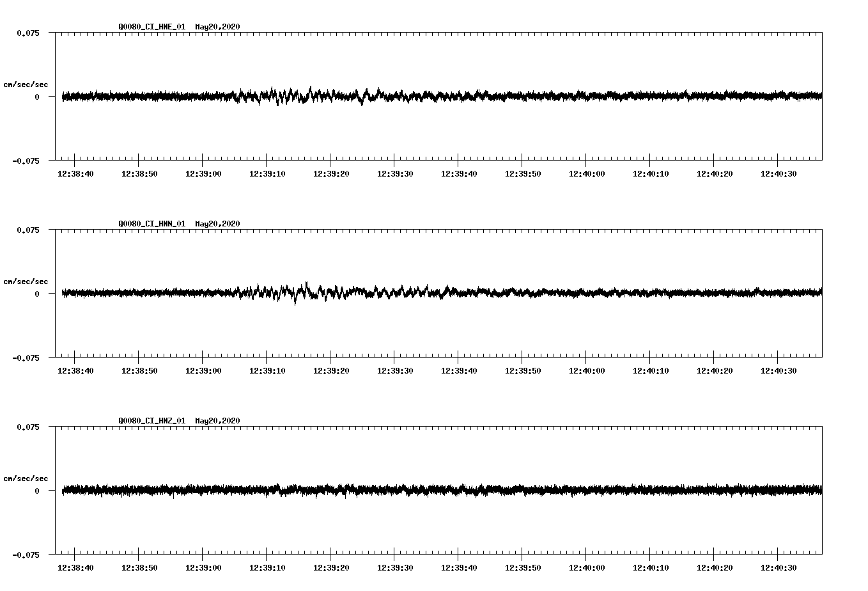Select 12:40:30 tick label on HNN plot
Image resolution: width=868 pixels, height=591 pixels.
click(x=779, y=371)
